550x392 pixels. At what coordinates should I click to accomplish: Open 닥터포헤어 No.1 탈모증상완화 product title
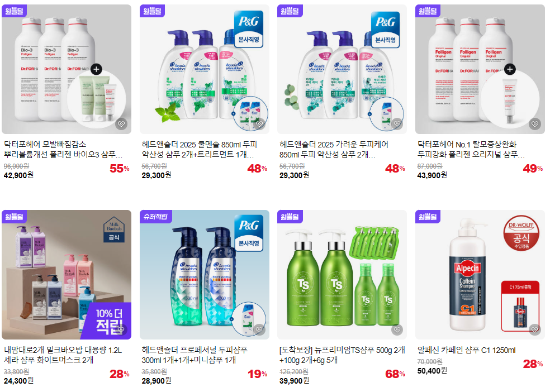pyautogui.click(x=471, y=149)
